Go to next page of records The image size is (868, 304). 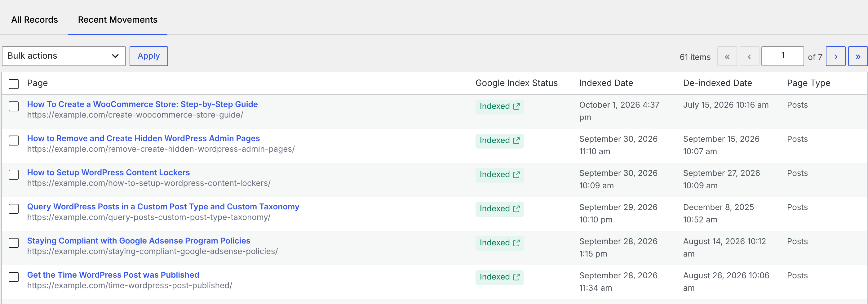click(835, 56)
